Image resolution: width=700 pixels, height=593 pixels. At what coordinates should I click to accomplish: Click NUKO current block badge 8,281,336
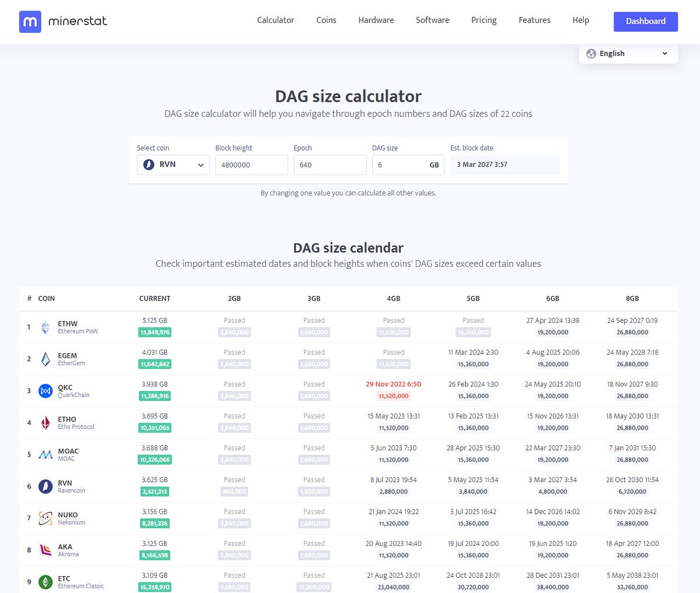click(155, 524)
